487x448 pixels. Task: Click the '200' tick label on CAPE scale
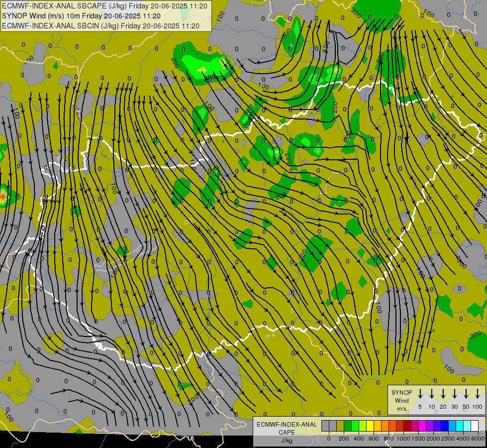point(344,439)
